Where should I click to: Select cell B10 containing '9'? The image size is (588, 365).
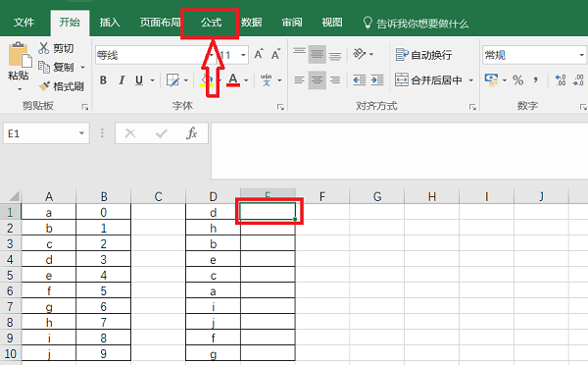104,353
